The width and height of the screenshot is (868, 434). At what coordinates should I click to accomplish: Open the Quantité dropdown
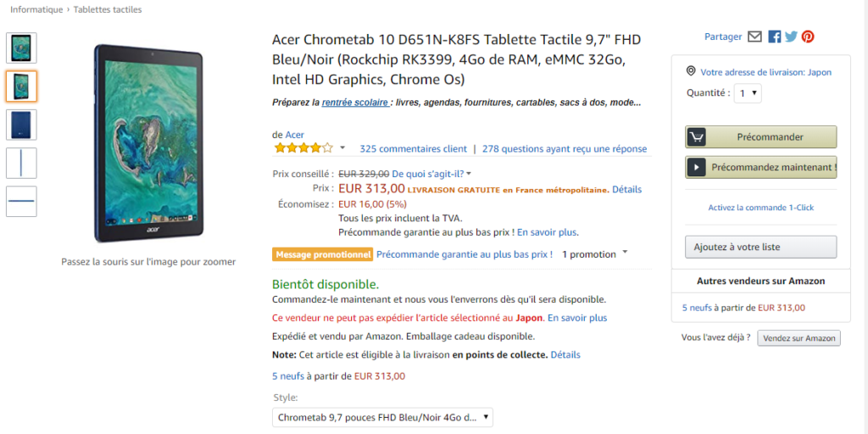pyautogui.click(x=748, y=93)
